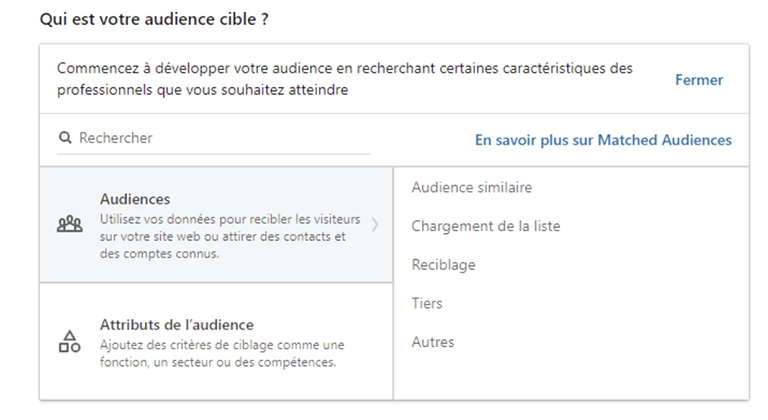This screenshot has height=420, width=768.
Task: Open En savoir plus sur Matched Audiences
Action: pos(603,140)
